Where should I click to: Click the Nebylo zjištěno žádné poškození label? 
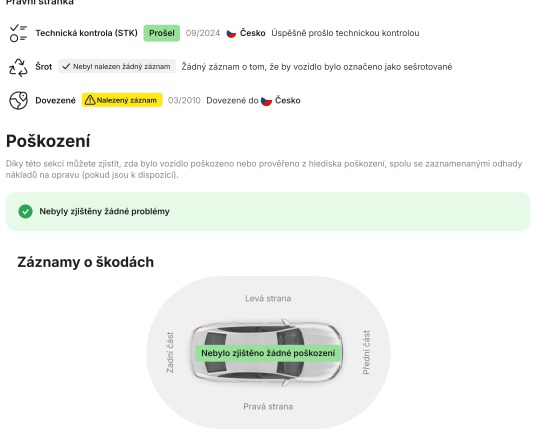[x=268, y=353]
